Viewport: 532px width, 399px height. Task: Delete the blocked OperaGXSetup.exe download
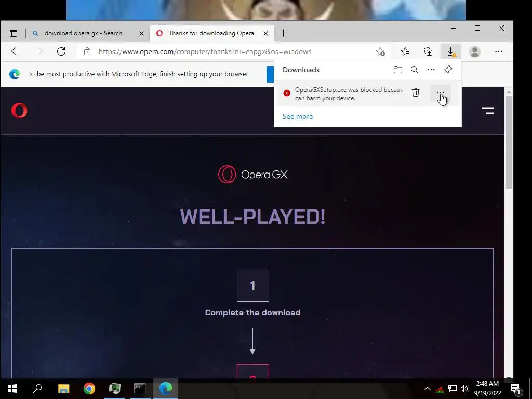pyautogui.click(x=415, y=92)
